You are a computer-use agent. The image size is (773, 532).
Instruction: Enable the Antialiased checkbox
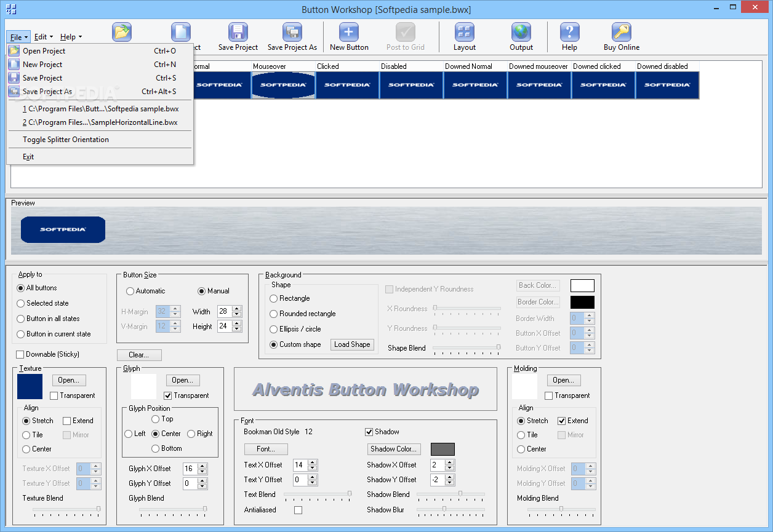tap(298, 510)
